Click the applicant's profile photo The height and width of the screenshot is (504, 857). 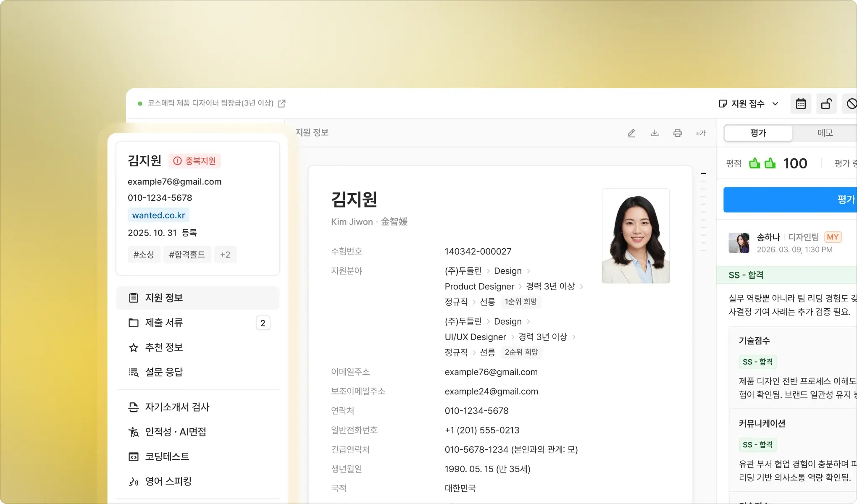click(x=636, y=236)
